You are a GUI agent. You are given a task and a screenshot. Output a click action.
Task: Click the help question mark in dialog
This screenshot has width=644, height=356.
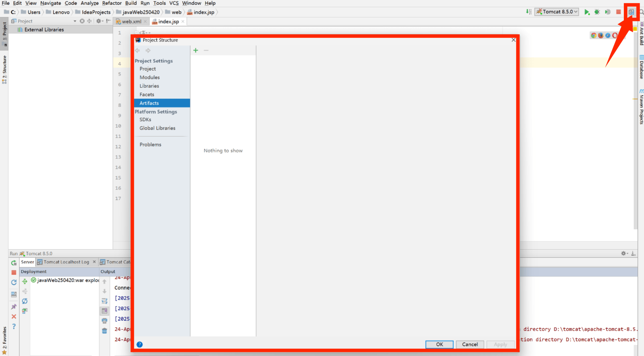[x=140, y=344]
